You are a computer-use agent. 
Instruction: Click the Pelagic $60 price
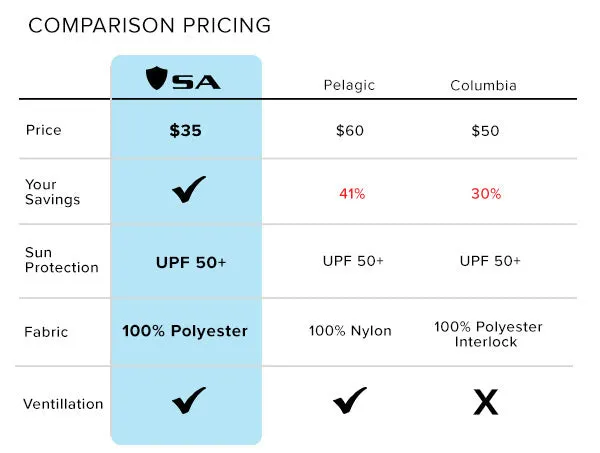coord(350,130)
